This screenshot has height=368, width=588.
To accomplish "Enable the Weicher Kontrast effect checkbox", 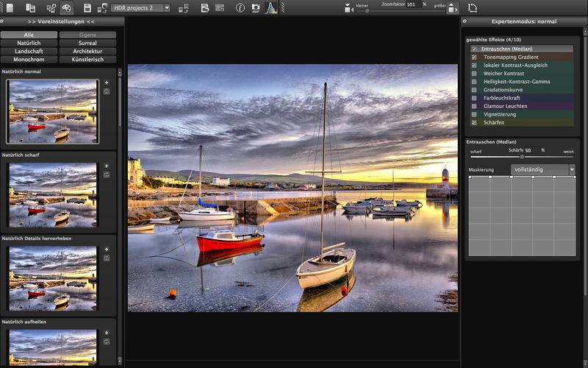I will (x=474, y=74).
